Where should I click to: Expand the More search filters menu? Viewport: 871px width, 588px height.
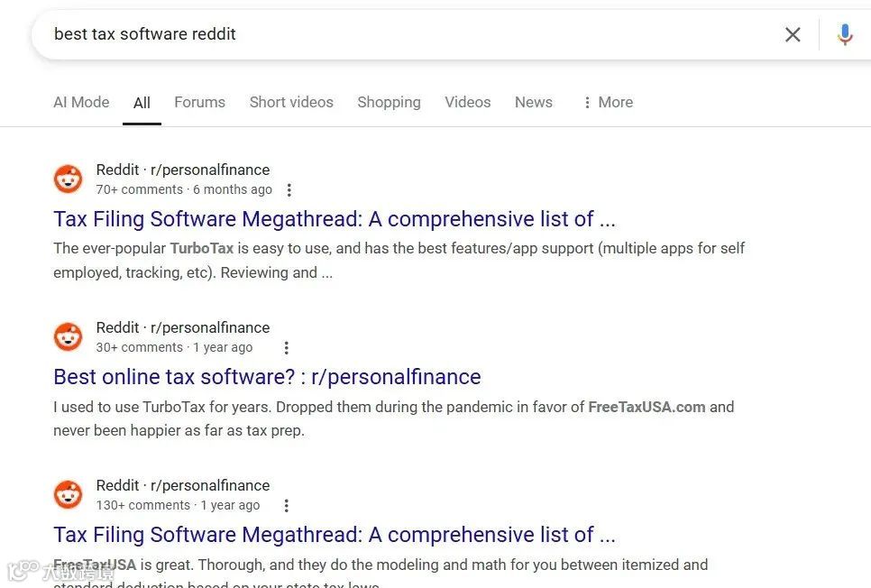point(608,102)
